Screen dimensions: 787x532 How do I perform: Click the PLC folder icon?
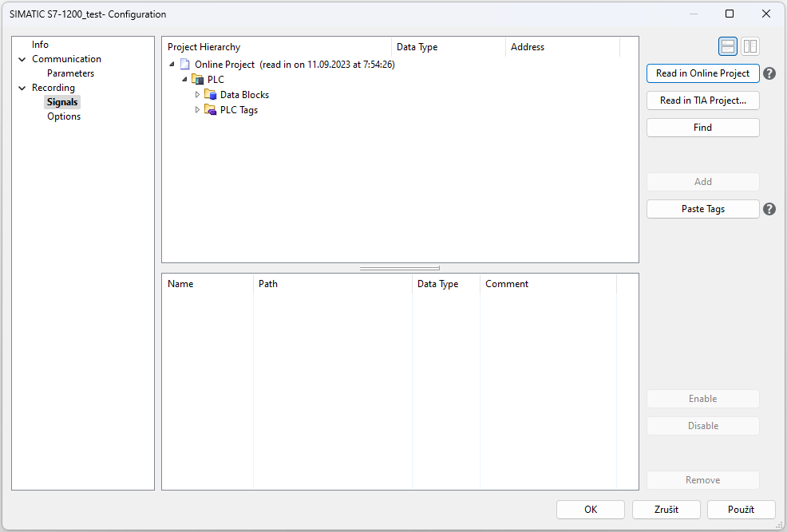(x=198, y=79)
